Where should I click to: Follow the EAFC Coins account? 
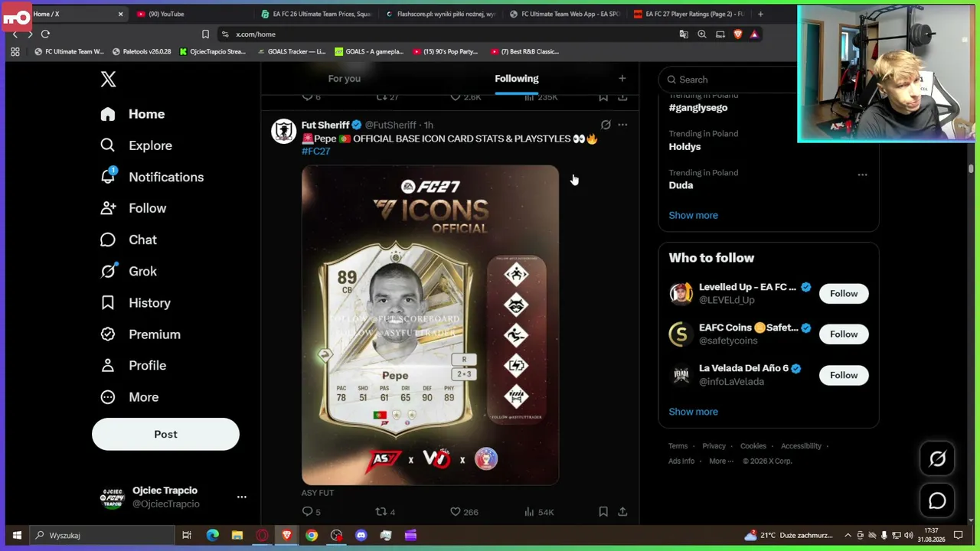coord(844,334)
